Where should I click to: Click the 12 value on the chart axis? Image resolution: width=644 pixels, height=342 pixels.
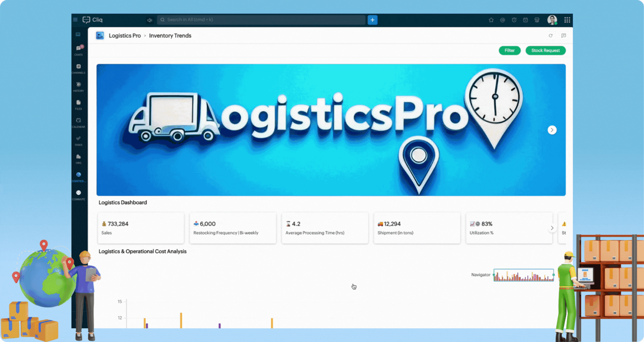tap(120, 318)
